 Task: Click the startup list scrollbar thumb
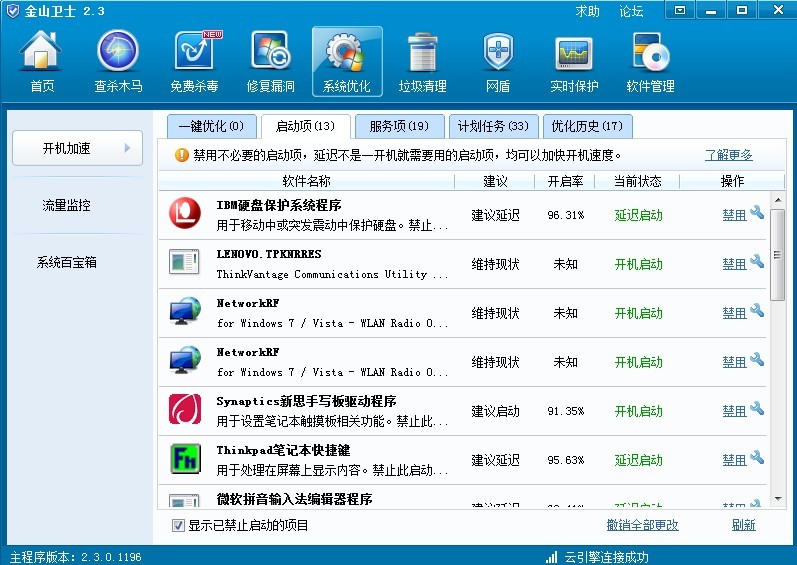click(778, 255)
